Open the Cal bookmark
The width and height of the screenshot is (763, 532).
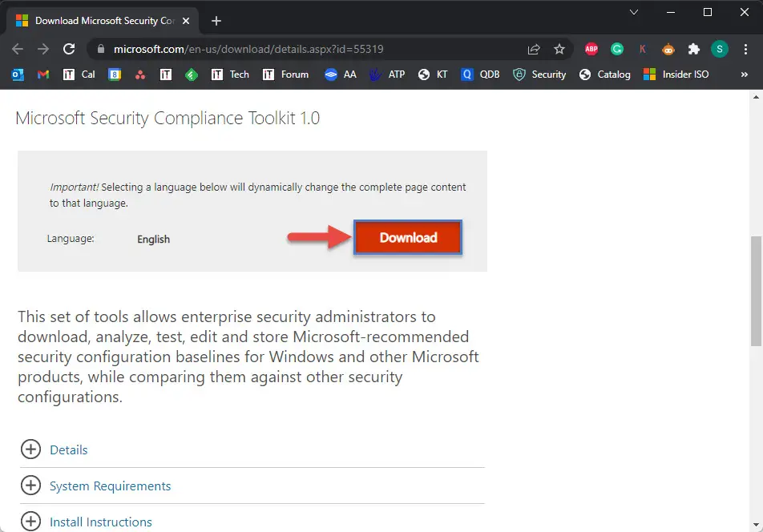pos(79,75)
